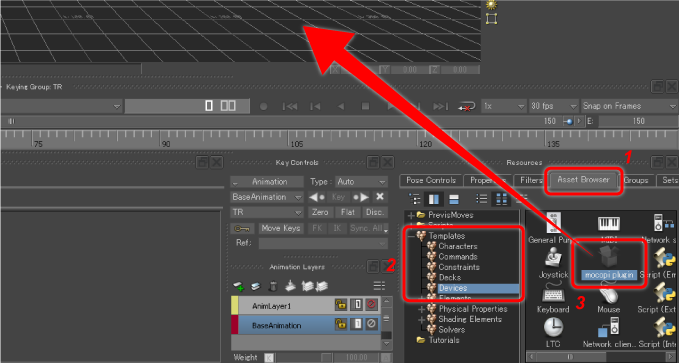Click the key icon in Key Controls
This screenshot has width=679, height=363.
click(x=242, y=228)
